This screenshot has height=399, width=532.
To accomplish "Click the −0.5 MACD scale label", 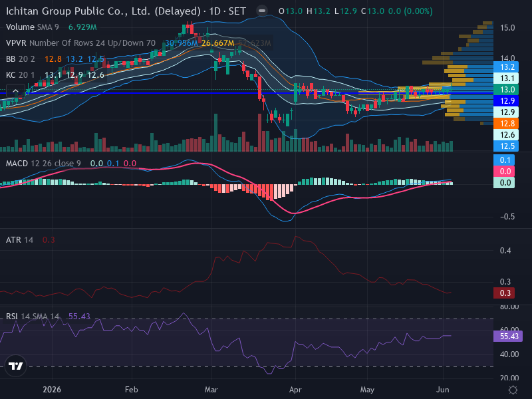I will point(507,217).
